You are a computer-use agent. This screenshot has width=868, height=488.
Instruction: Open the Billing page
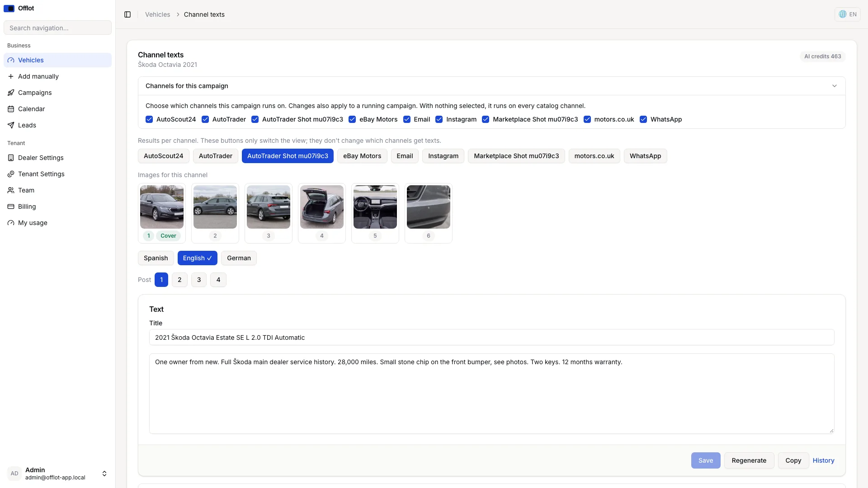click(x=57, y=206)
